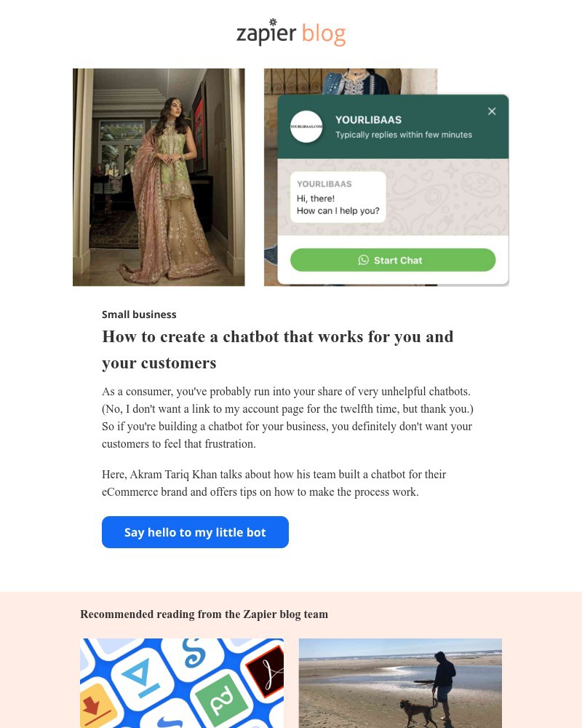This screenshot has width=582, height=728.
Task: Click Recommended reading from the Zapier heading
Action: tap(204, 614)
